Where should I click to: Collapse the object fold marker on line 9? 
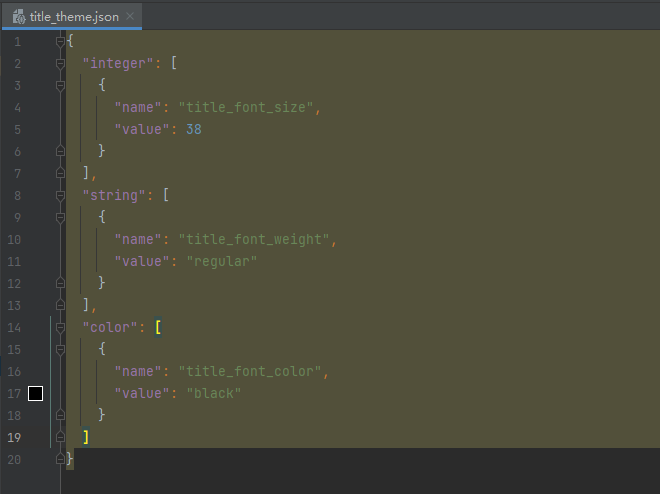point(60,218)
